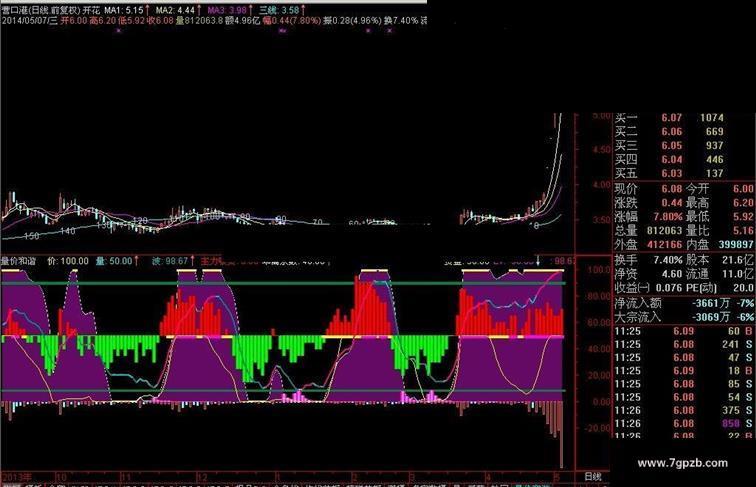Select the 11:26 tick row with volume 375
Screen dimensions: 756x487
(x=684, y=410)
